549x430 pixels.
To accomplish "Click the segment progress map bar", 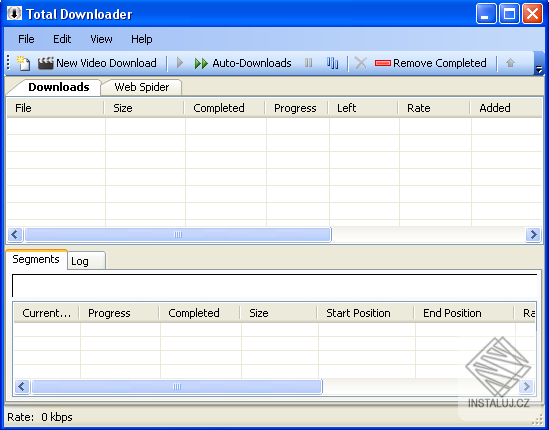I will click(274, 286).
